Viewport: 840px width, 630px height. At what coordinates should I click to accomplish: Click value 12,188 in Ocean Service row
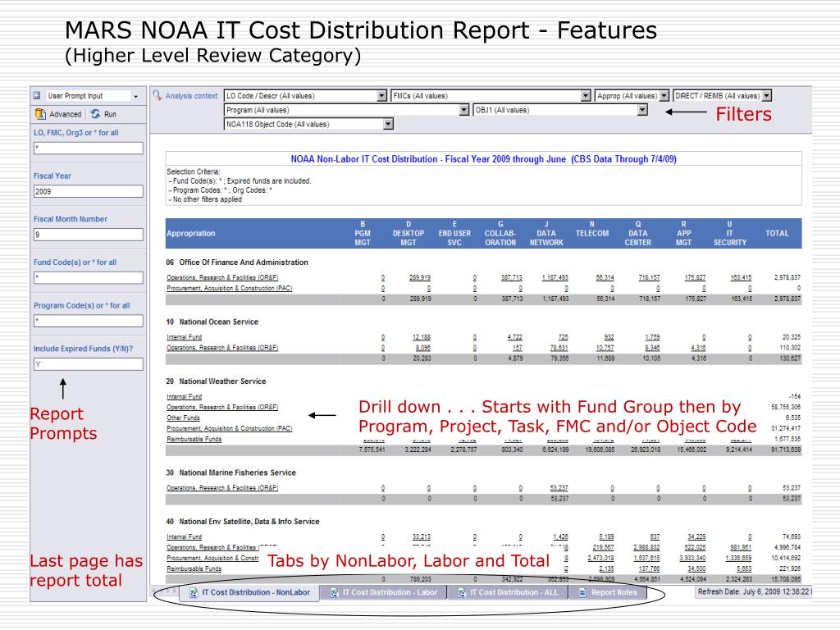coord(422,337)
